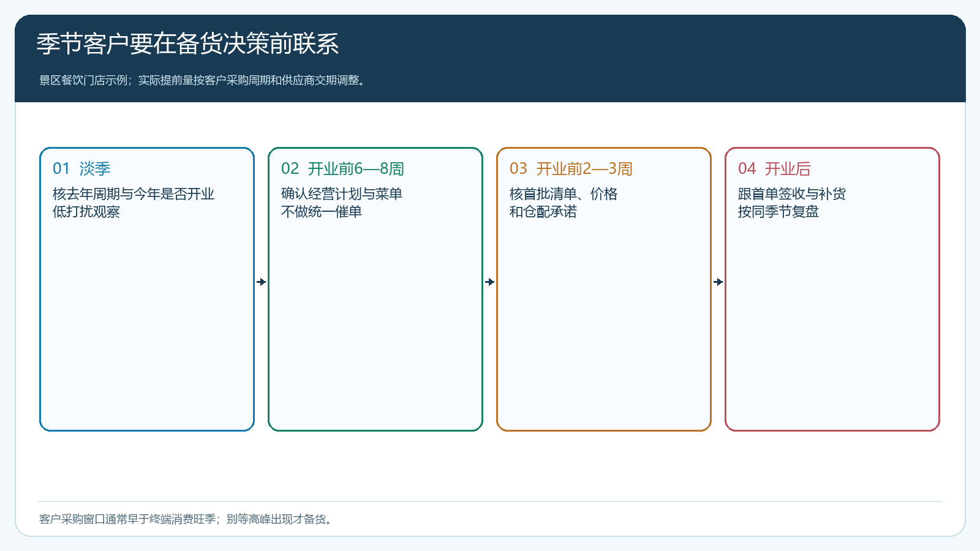Click the 04 开业后 heading
This screenshot has height=551, width=980.
pyautogui.click(x=774, y=168)
